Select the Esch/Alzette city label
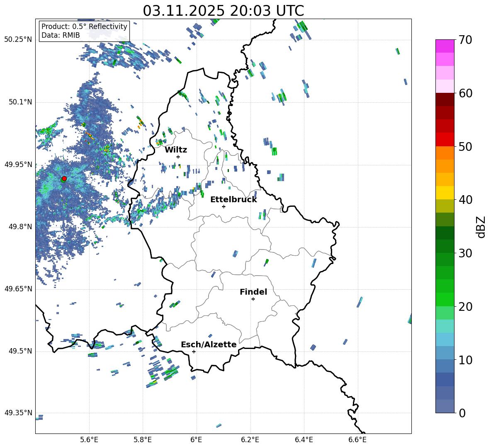 click(x=209, y=344)
